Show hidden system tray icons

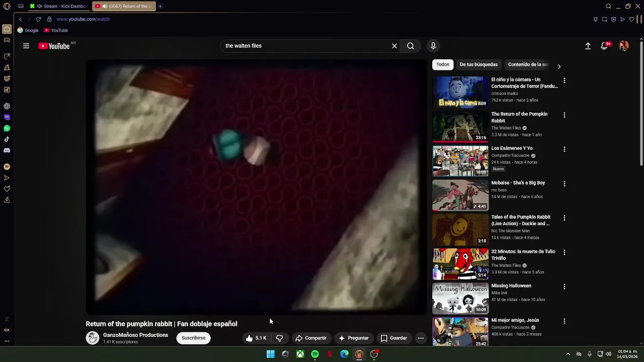tap(568, 354)
